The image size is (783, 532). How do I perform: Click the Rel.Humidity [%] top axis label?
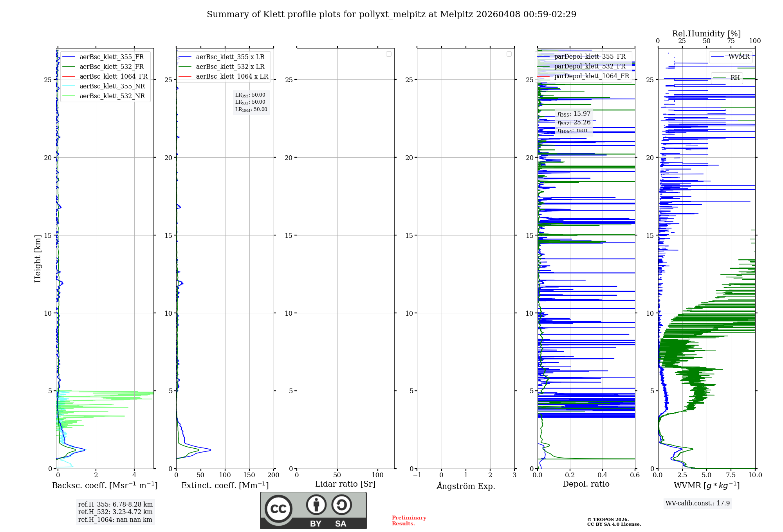tap(706, 34)
